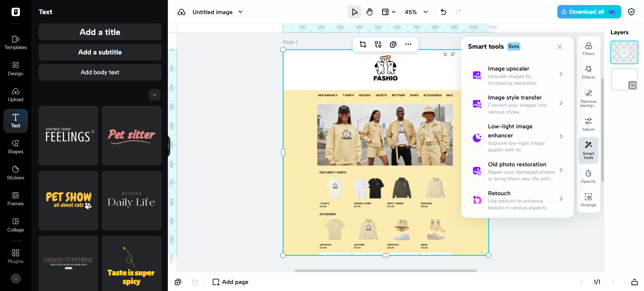Open Stickers in left sidebar

point(15,173)
